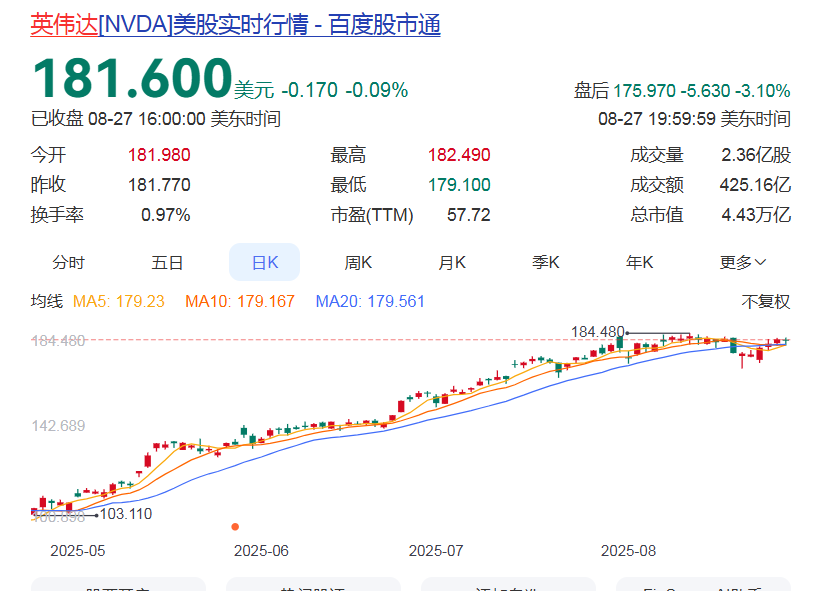Expand the 更多 chart options dropdown
Screen dimensions: 814x591
742,262
